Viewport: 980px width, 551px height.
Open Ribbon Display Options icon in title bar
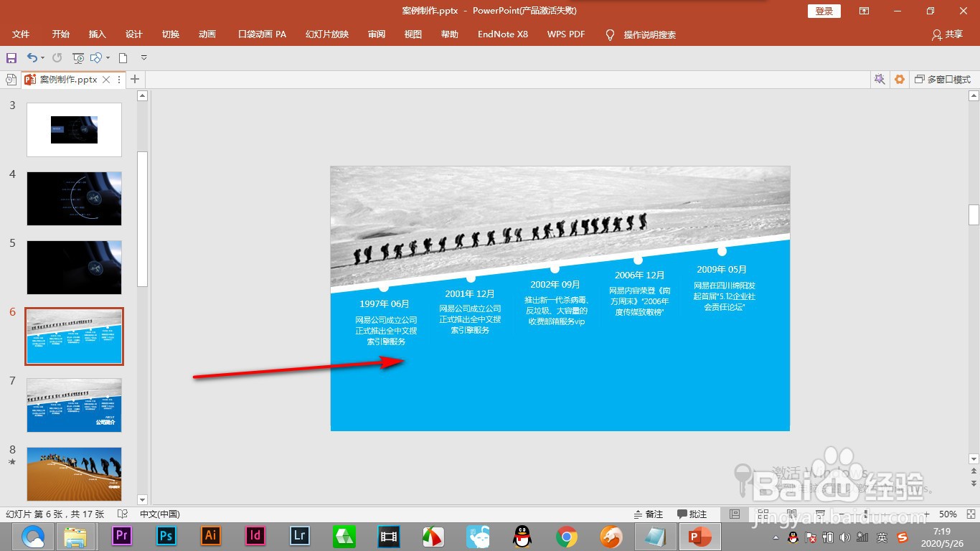pyautogui.click(x=864, y=11)
